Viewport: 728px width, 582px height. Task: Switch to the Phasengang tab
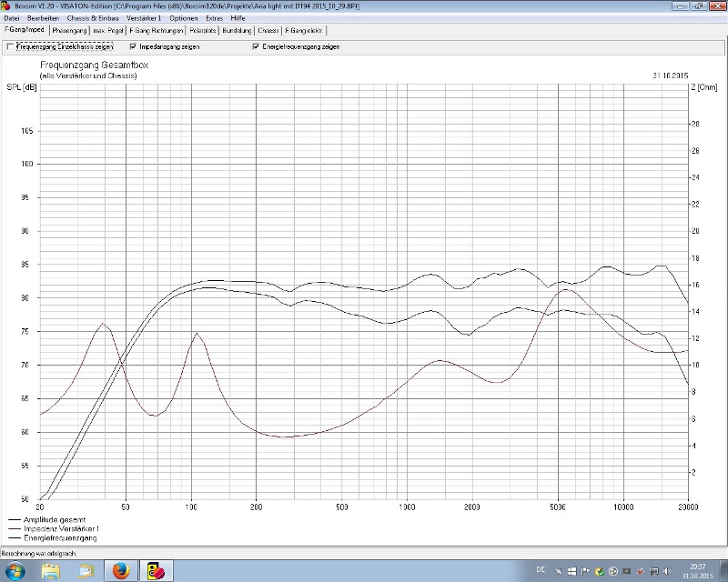[68, 30]
